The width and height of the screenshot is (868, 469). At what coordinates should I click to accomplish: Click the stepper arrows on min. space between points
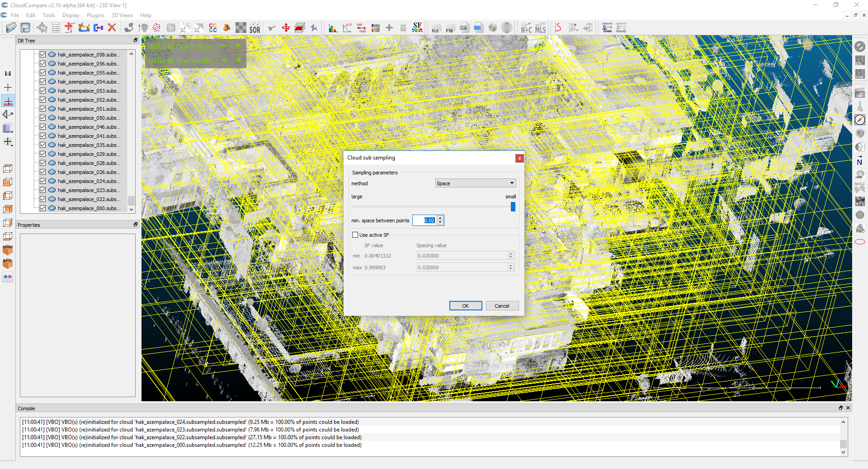pyautogui.click(x=440, y=220)
